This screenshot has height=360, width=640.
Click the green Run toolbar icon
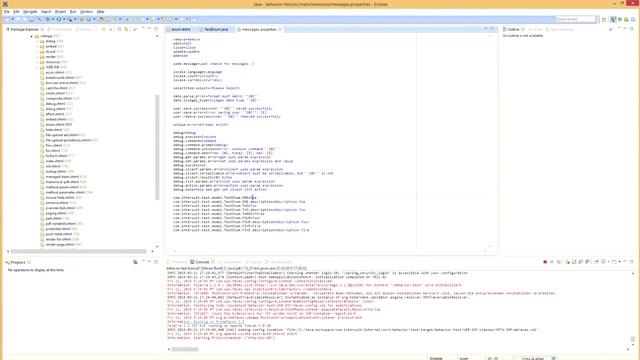pos(59,19)
